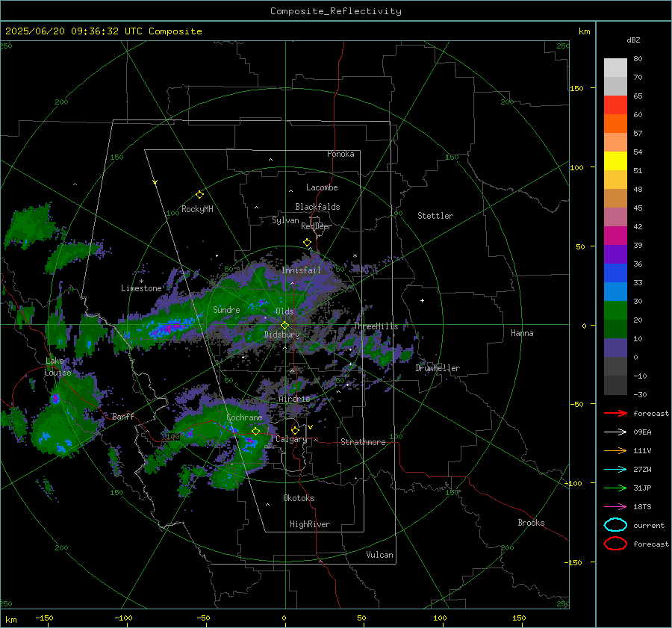Click the Lacombe label
672x628 pixels.
322,187
